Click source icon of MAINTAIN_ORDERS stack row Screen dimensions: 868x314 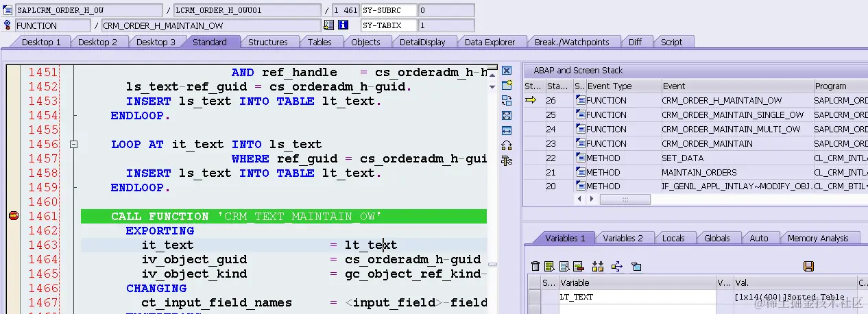click(x=580, y=172)
